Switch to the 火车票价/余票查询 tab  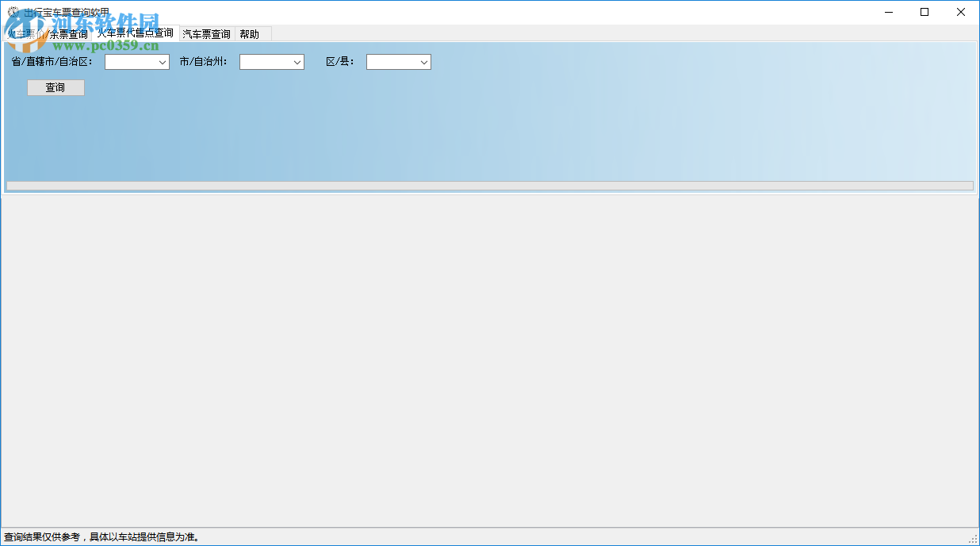48,33
